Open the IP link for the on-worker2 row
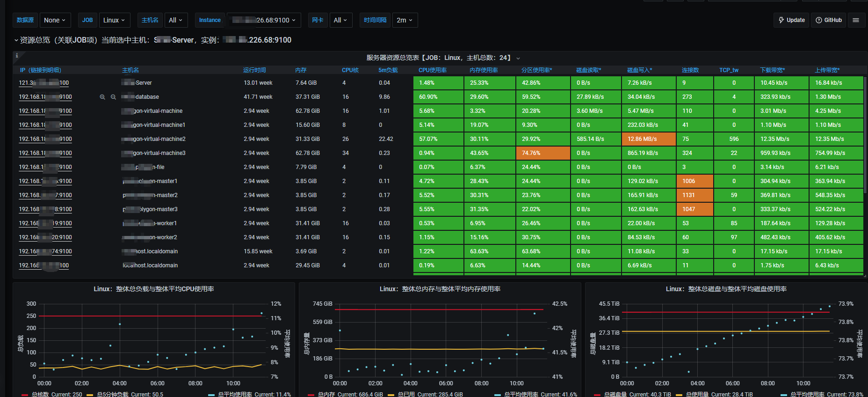 45,237
